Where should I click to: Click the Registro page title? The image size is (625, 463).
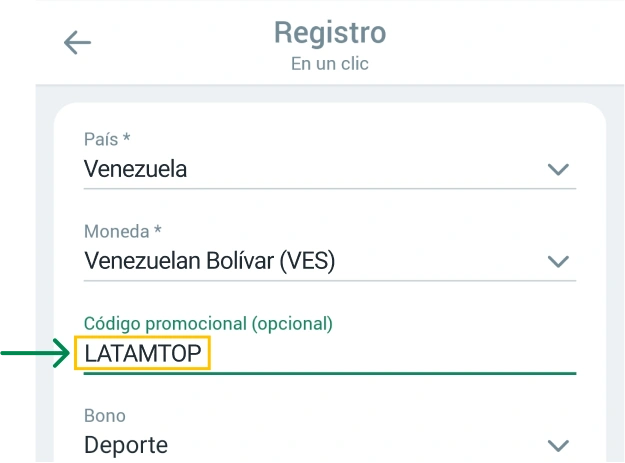(x=330, y=32)
